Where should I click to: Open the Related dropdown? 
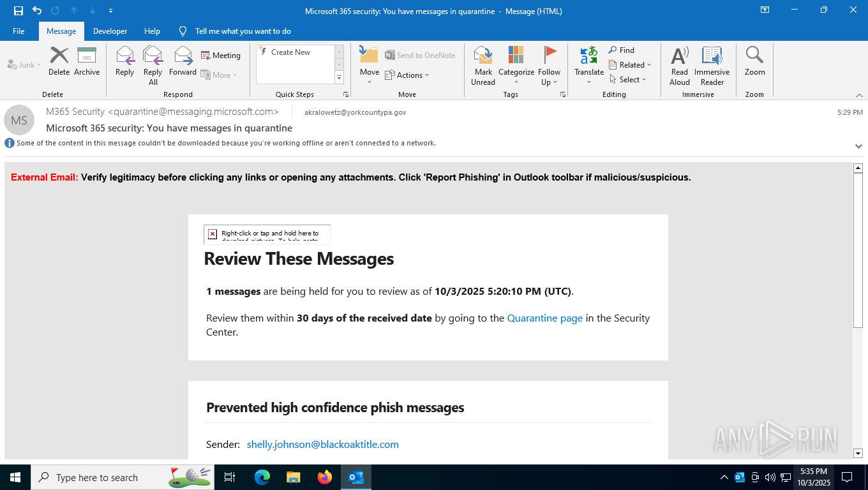tap(630, 65)
